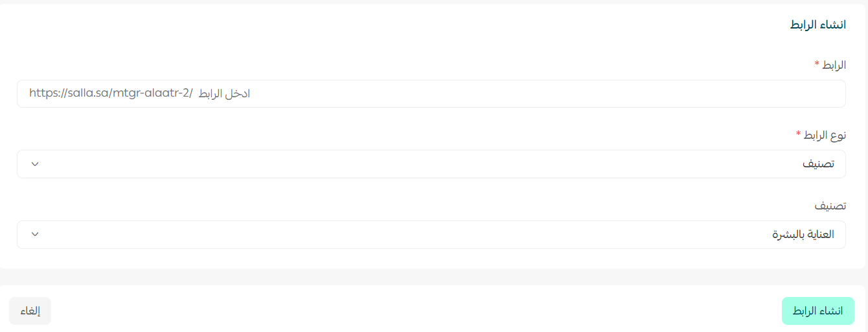Click the انشاء الرابط section heading

pos(817,25)
